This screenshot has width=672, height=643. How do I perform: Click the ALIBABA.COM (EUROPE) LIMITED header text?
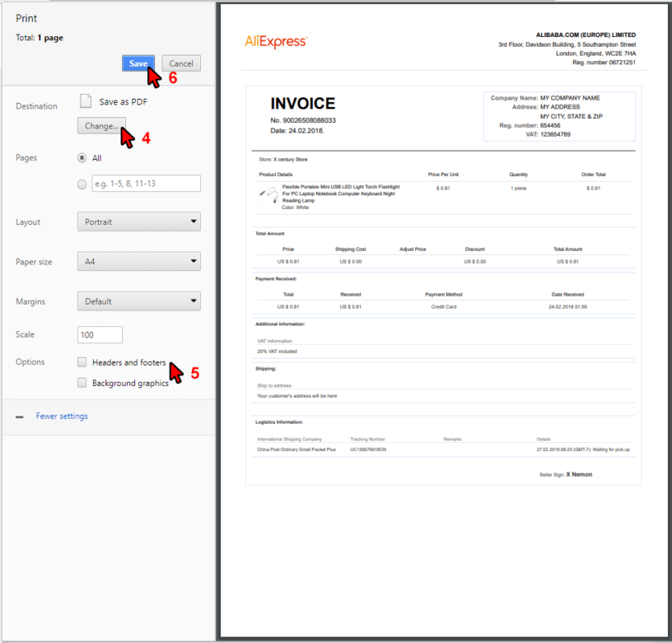(586, 35)
